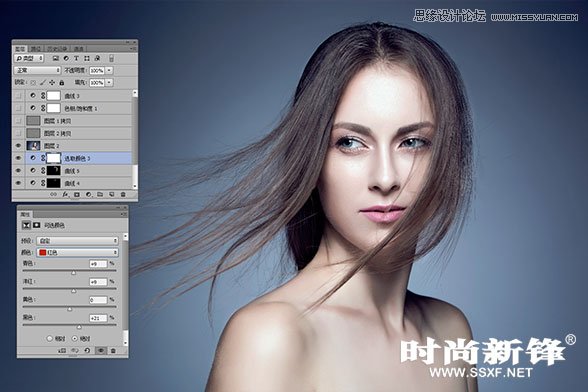This screenshot has height=392, width=588.
Task: Select the 相对 (Relative) radio button
Action: (x=50, y=338)
